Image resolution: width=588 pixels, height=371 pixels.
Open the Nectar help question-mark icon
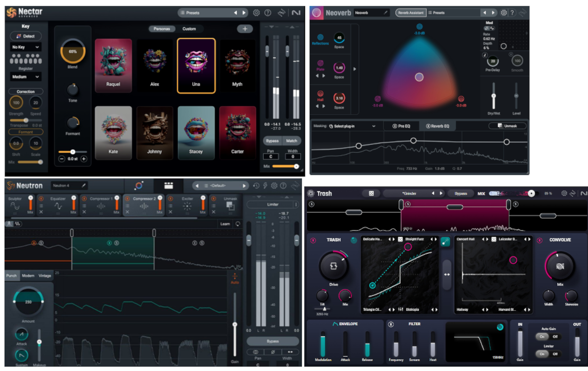(268, 13)
